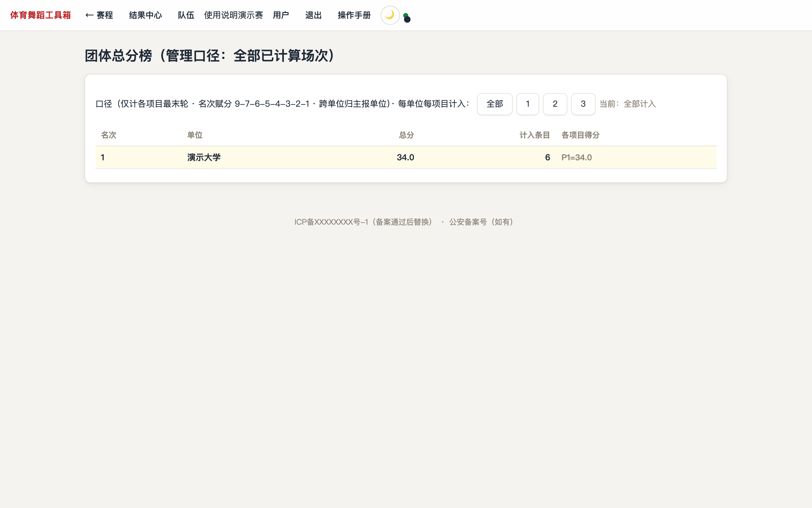Click the green status dot indicator

coord(405,16)
